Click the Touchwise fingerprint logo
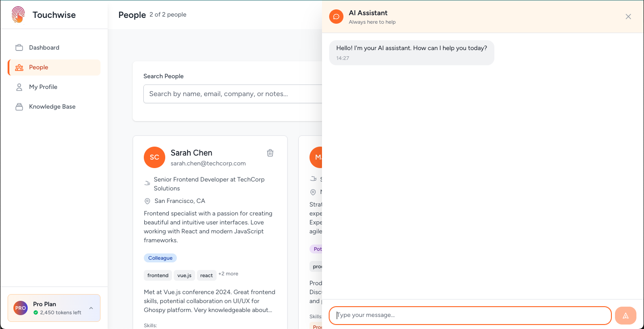This screenshot has width=644, height=329. click(x=18, y=15)
